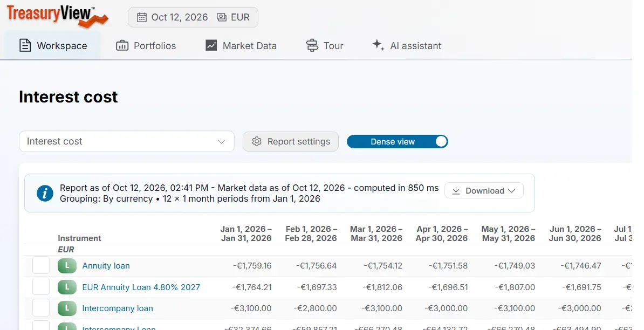Screen dimensions: 644x330
Task: Click the -€1,807.00 cell
Action: click(x=515, y=287)
